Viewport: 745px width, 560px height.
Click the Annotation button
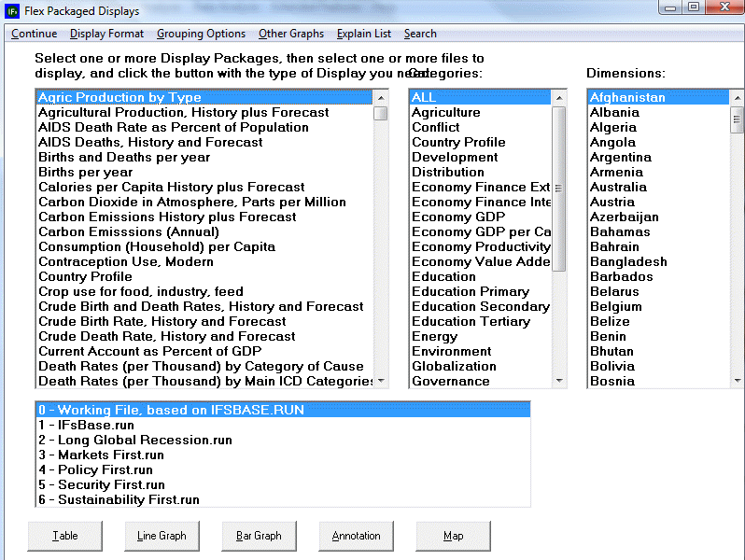(356, 536)
